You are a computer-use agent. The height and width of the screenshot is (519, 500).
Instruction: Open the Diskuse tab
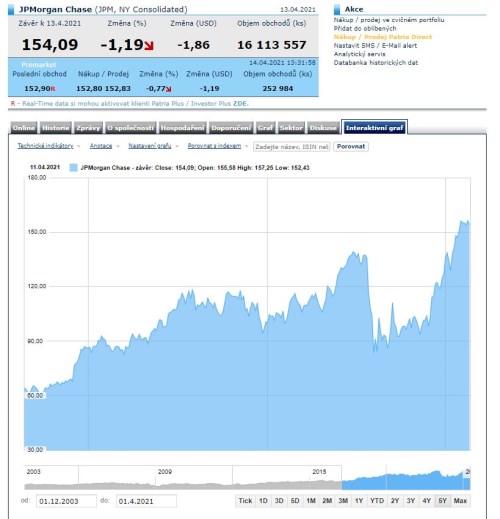click(x=323, y=128)
